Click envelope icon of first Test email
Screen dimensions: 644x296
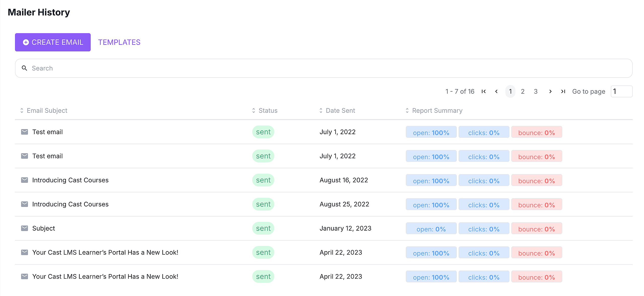24,132
